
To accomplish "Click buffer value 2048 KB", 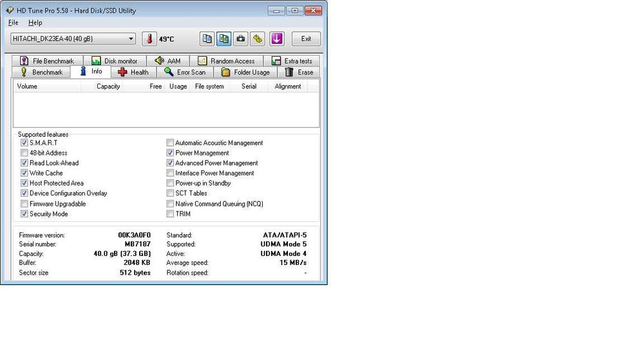I will 137,262.
